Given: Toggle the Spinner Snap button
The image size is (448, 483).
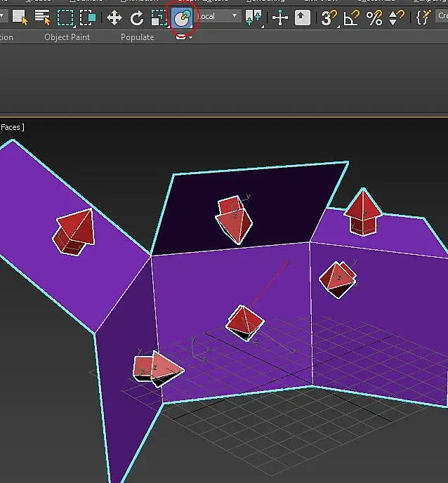Looking at the screenshot, I should (x=396, y=18).
